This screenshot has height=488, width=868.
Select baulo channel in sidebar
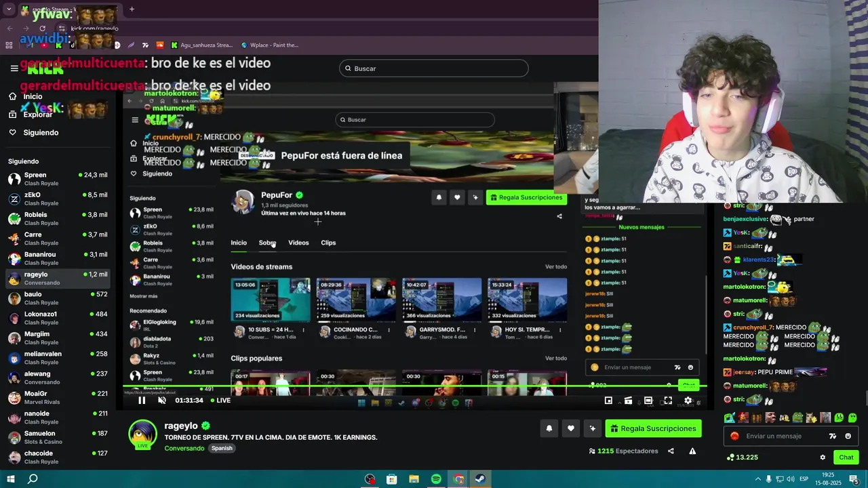pos(58,298)
